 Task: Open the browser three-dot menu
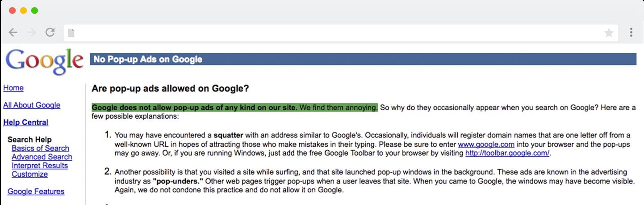click(x=631, y=32)
